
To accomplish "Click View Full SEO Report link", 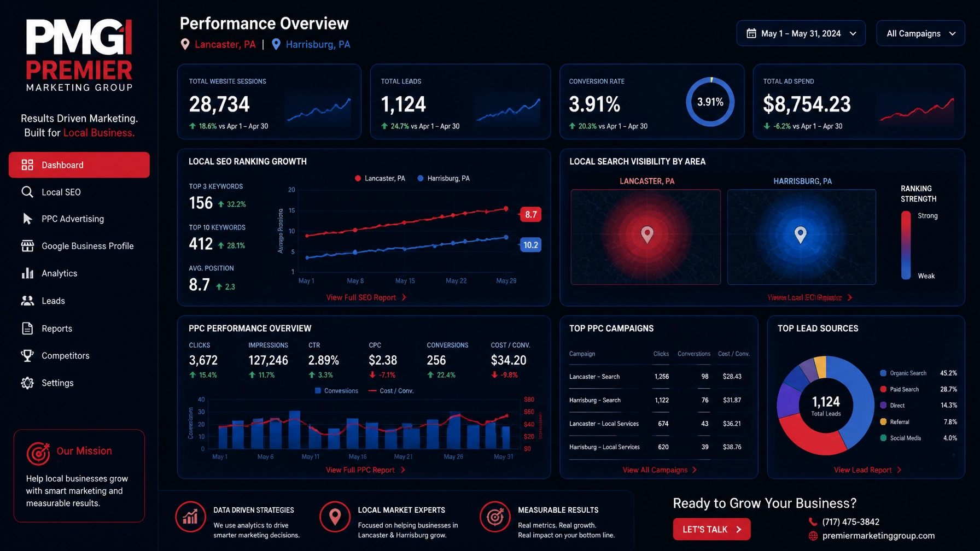I will pyautogui.click(x=366, y=297).
